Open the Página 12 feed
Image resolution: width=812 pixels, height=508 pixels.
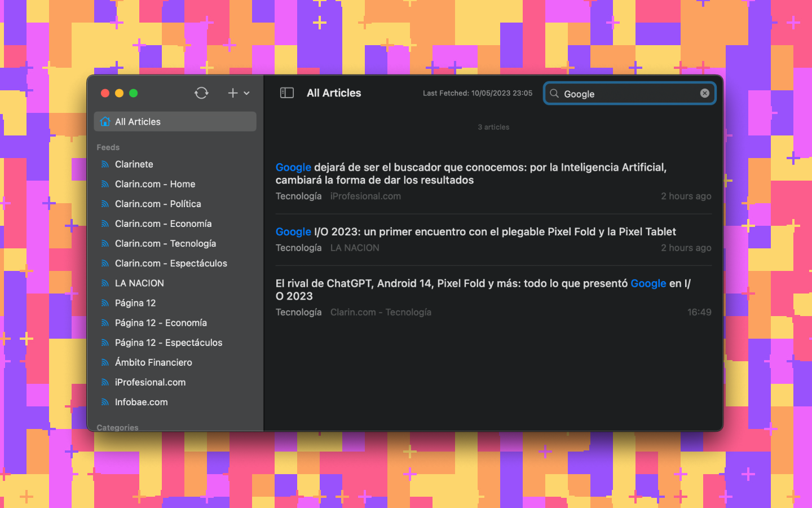coord(175,303)
